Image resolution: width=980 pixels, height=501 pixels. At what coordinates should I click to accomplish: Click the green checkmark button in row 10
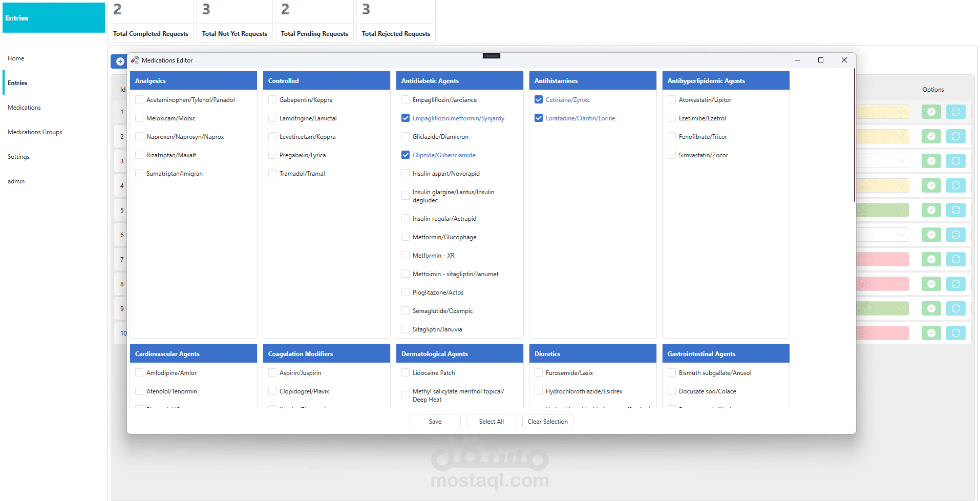pyautogui.click(x=931, y=333)
